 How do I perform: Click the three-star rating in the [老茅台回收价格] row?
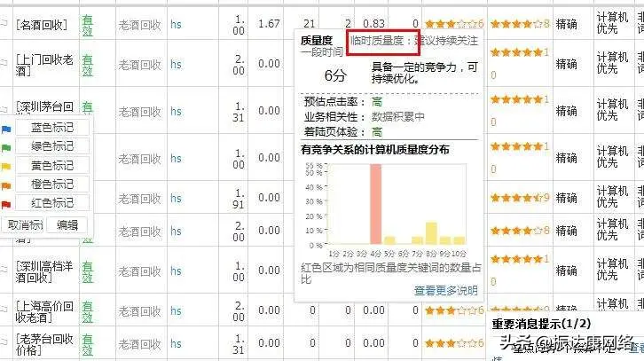point(454,343)
